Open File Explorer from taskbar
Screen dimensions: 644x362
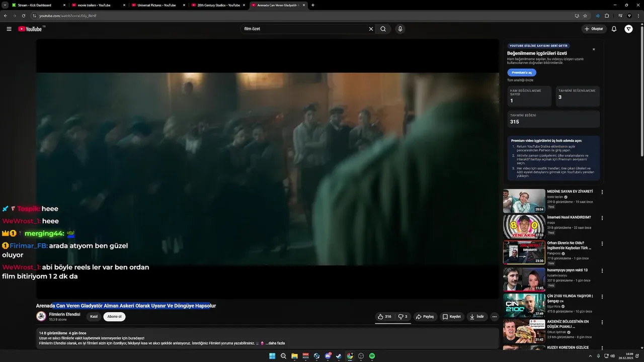tap(294, 356)
